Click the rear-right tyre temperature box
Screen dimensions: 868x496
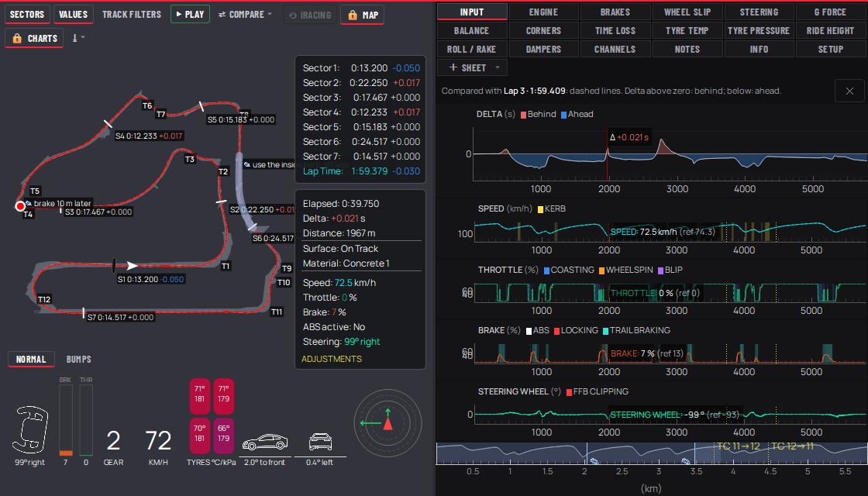[224, 436]
